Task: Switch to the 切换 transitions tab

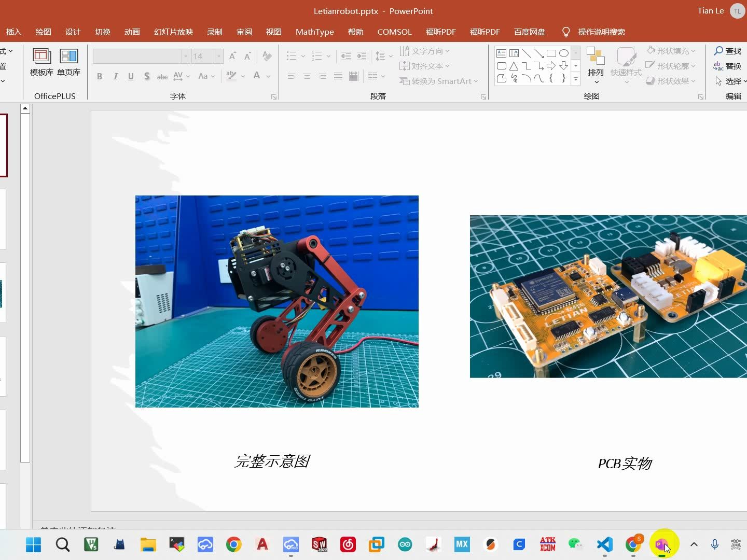Action: point(103,32)
